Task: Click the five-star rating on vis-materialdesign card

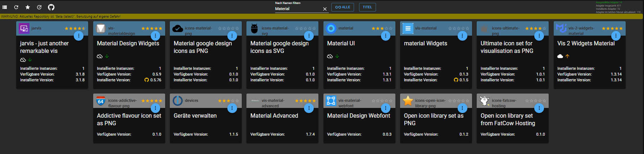Action: 152,28
